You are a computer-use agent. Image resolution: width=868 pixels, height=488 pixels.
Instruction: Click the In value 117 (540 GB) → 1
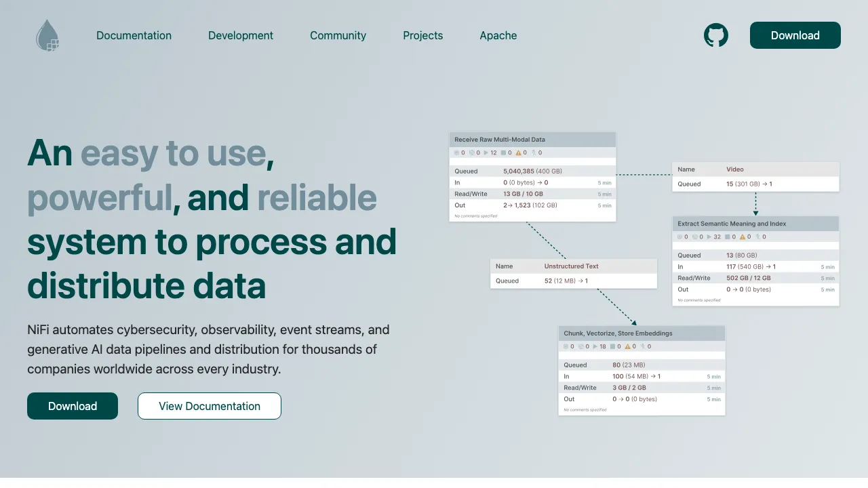point(751,267)
